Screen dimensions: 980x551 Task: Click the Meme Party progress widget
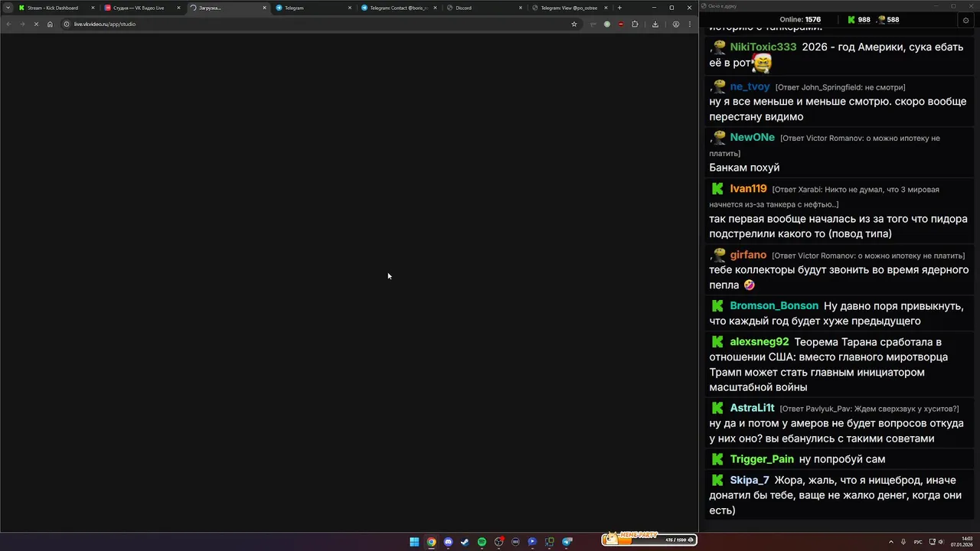[648, 539]
